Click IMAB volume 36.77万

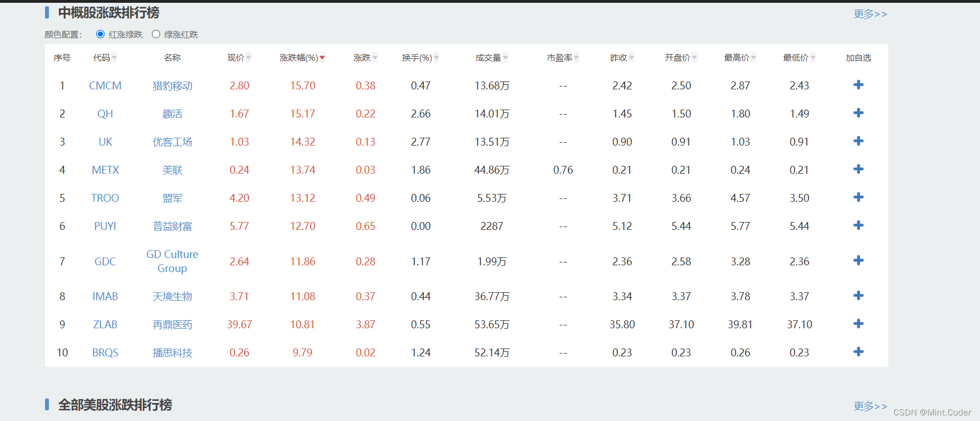point(491,296)
